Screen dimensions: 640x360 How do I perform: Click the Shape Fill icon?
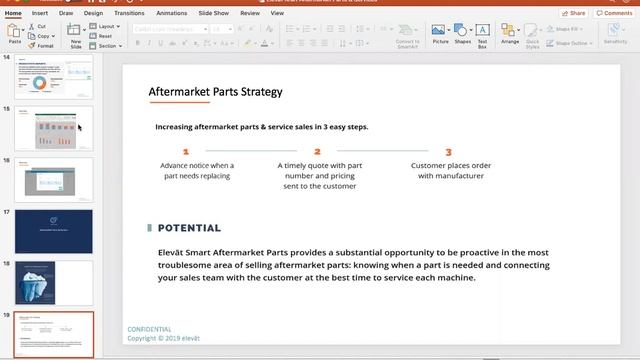tap(550, 29)
